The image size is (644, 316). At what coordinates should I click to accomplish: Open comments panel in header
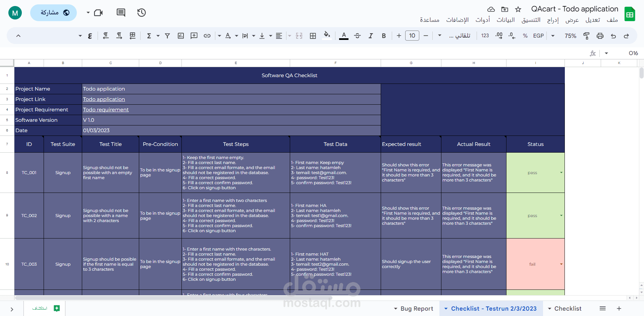coord(121,13)
